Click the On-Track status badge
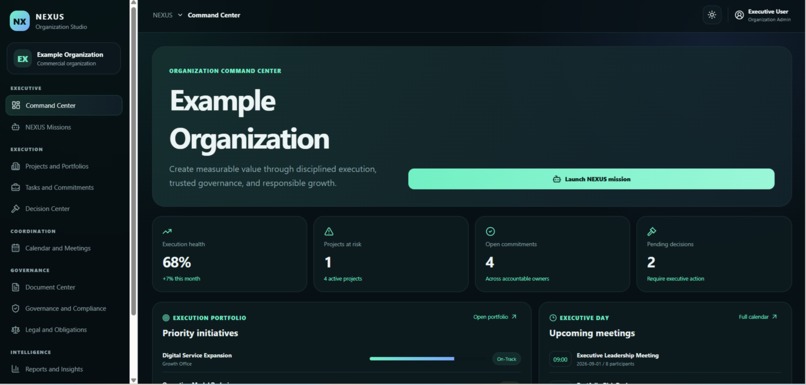This screenshot has height=385, width=806. click(506, 359)
